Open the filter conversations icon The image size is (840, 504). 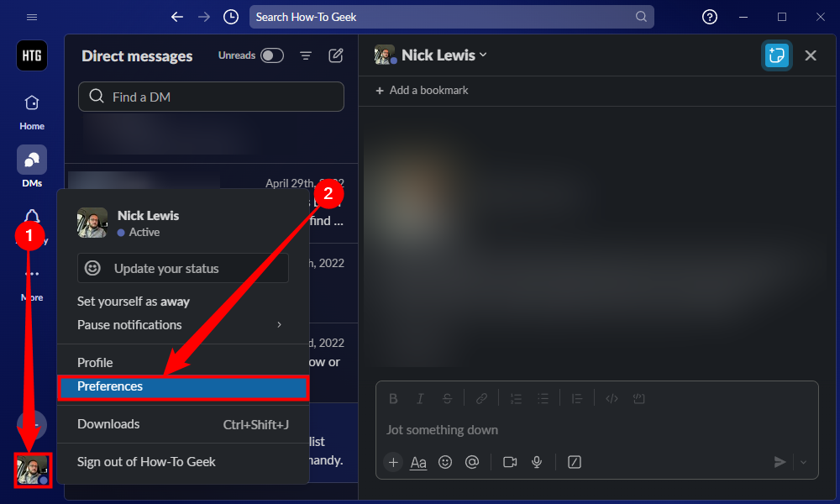click(306, 55)
